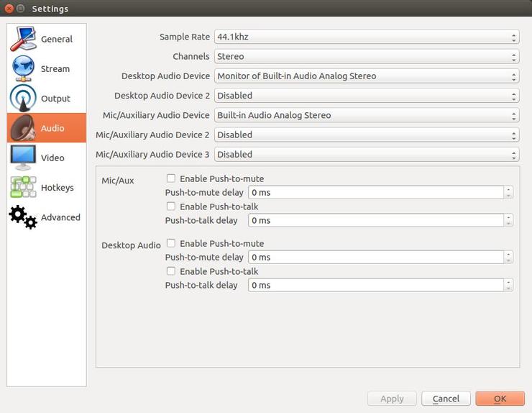The height and width of the screenshot is (413, 532).
Task: Click the Cancel button
Action: click(446, 399)
